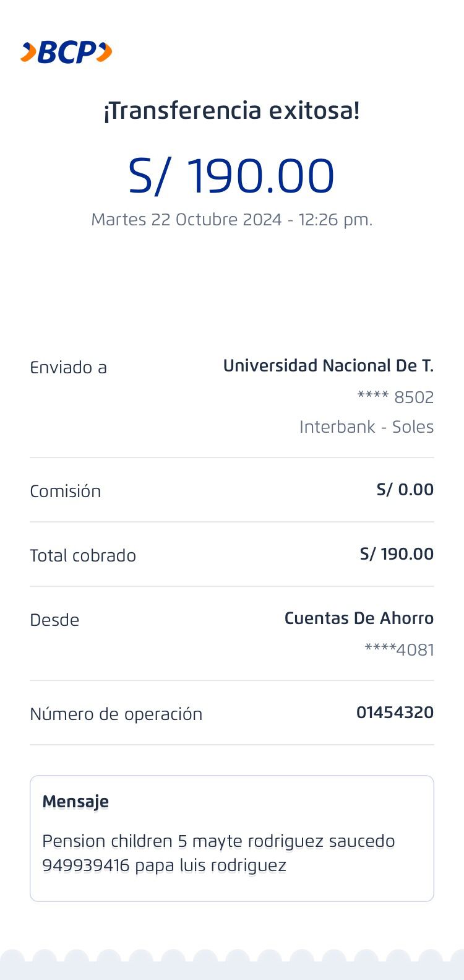Viewport: 464px width, 980px height.
Task: Tap the BCP logo
Action: pyautogui.click(x=66, y=53)
